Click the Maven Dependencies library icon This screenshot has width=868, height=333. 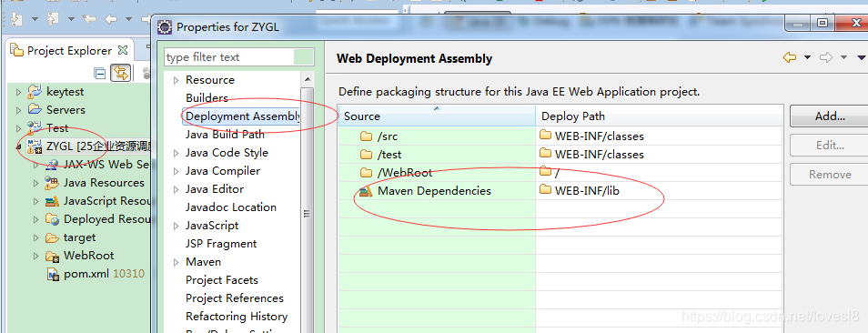click(366, 191)
